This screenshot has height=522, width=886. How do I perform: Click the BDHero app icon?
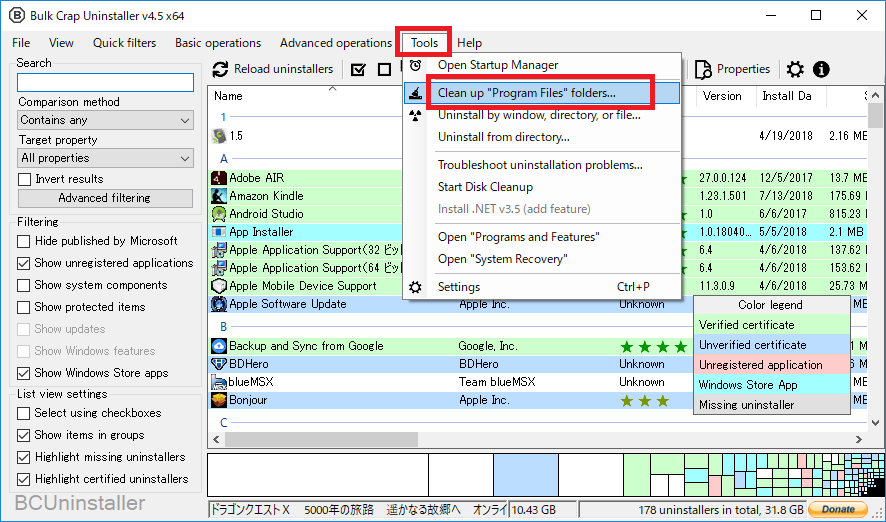[x=219, y=364]
